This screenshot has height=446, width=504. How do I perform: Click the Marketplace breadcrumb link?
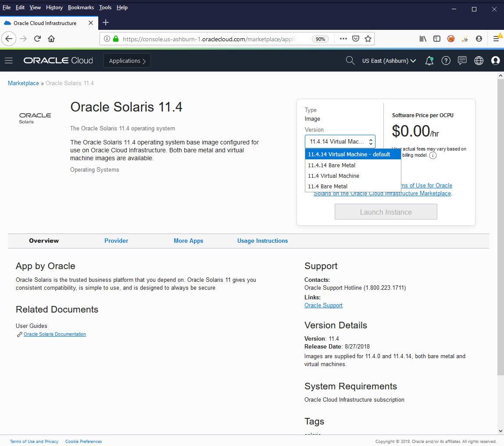23,83
